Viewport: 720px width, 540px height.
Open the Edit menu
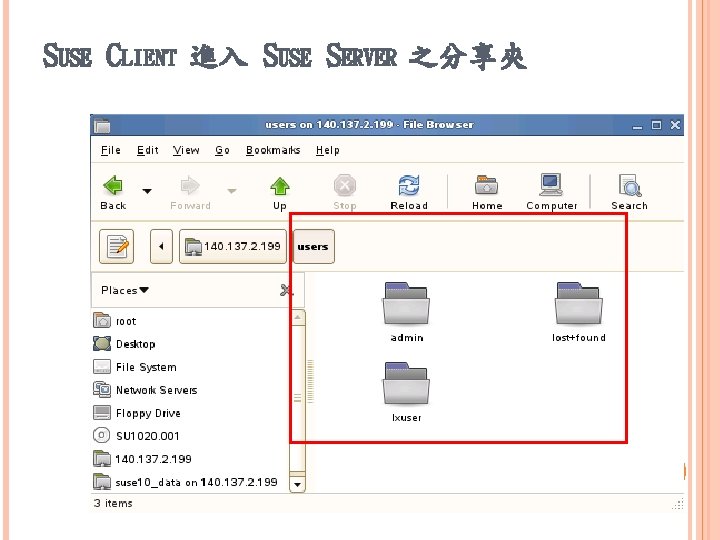(147, 150)
